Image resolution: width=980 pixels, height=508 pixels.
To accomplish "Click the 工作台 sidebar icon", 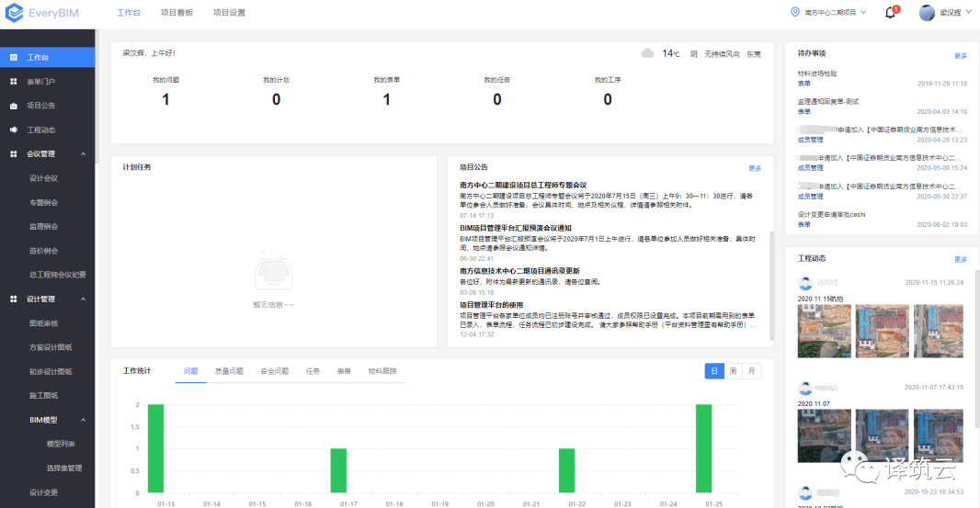I will (13, 58).
